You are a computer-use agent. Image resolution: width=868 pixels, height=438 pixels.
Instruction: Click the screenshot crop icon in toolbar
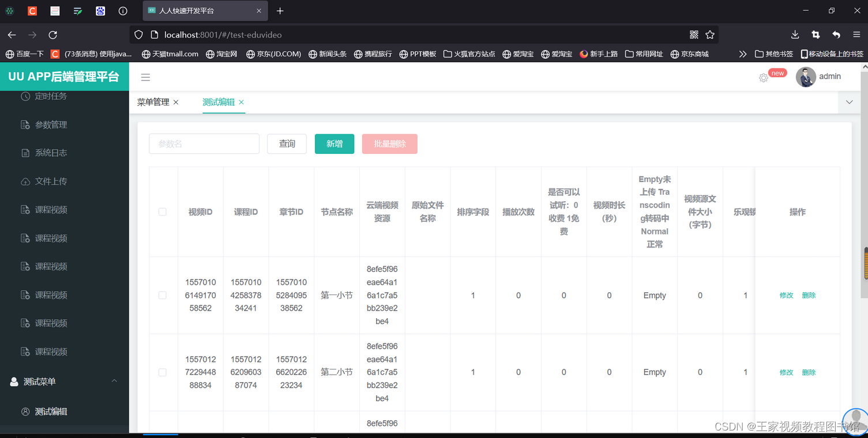pyautogui.click(x=816, y=35)
